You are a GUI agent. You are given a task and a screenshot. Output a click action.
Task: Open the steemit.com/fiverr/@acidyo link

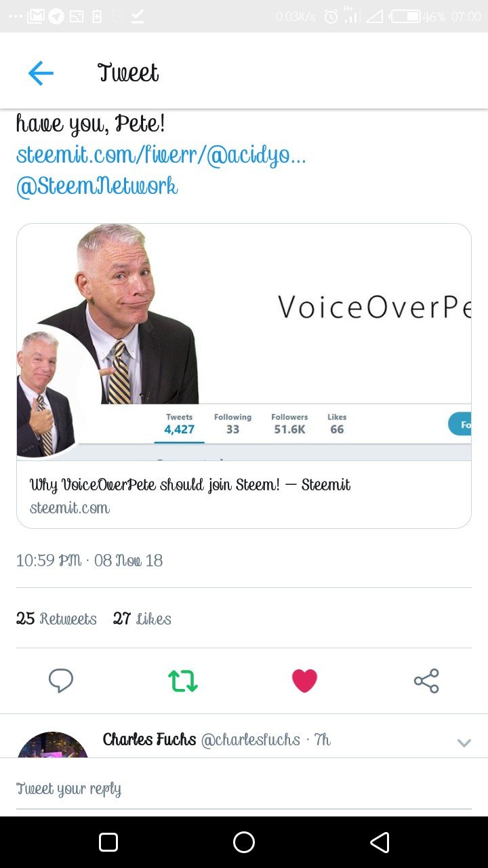(x=161, y=155)
